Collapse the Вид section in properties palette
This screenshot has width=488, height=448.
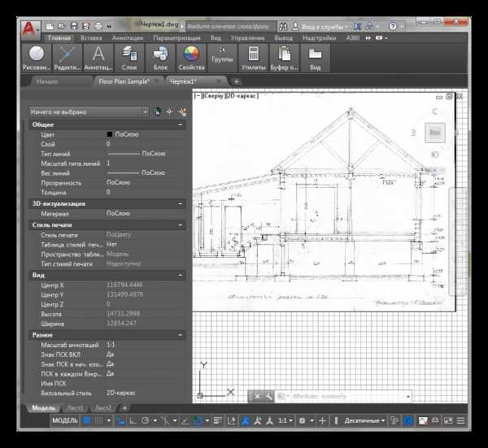click(180, 275)
